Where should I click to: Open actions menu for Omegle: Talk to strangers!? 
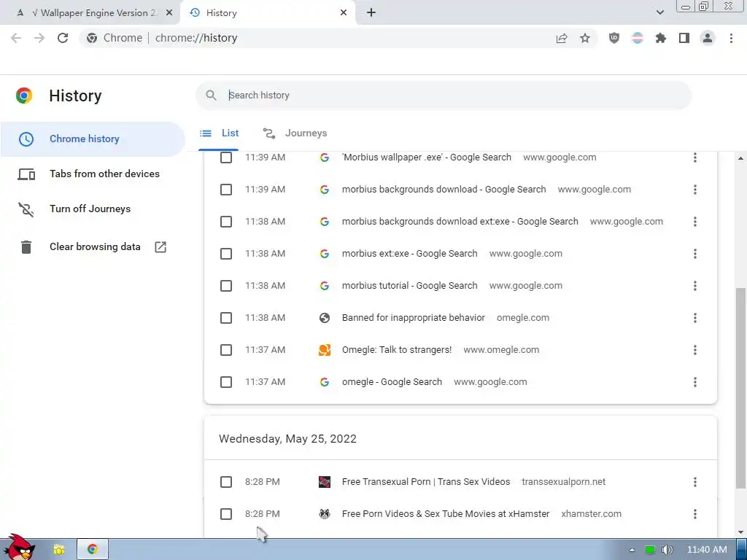695,350
